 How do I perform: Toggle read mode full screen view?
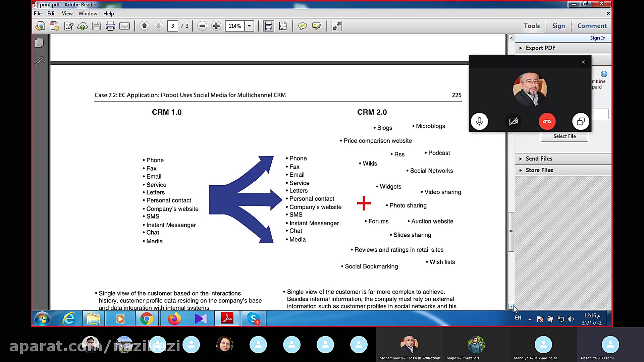click(x=336, y=26)
